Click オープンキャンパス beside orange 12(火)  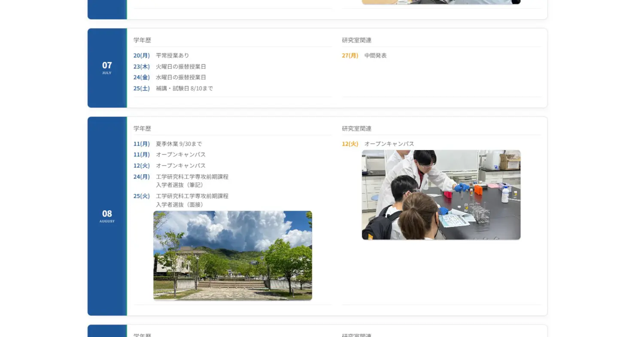click(389, 144)
